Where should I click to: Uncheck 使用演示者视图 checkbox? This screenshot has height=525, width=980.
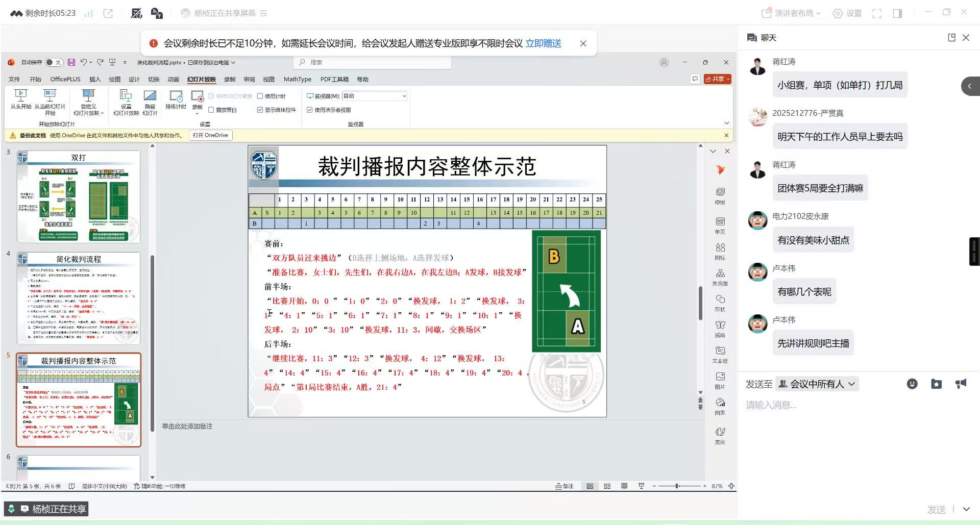pyautogui.click(x=310, y=110)
